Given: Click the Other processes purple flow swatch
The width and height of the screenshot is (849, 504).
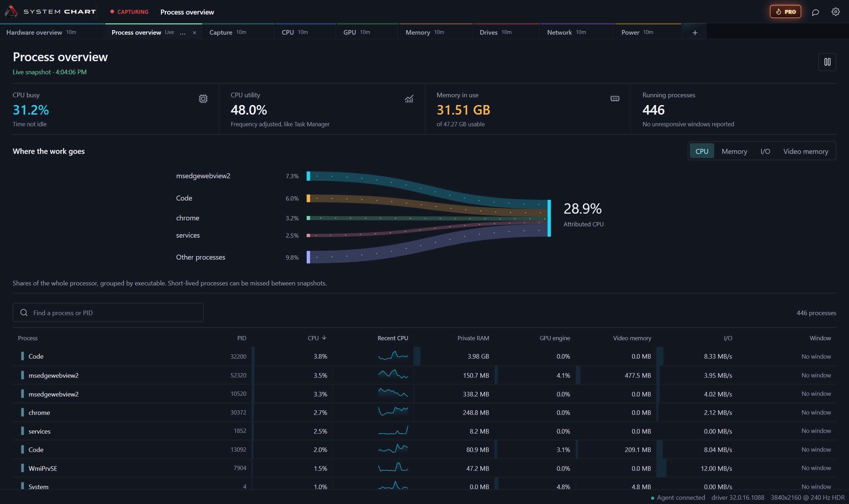Looking at the screenshot, I should tap(308, 257).
